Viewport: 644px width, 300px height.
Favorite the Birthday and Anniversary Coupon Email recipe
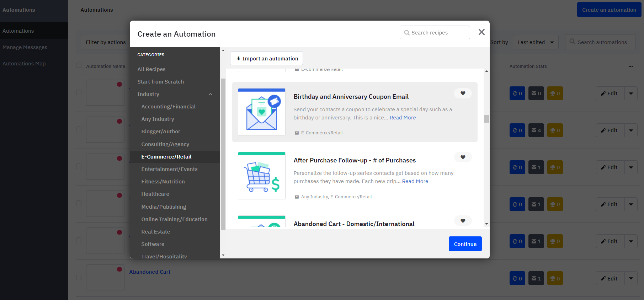pyautogui.click(x=463, y=93)
